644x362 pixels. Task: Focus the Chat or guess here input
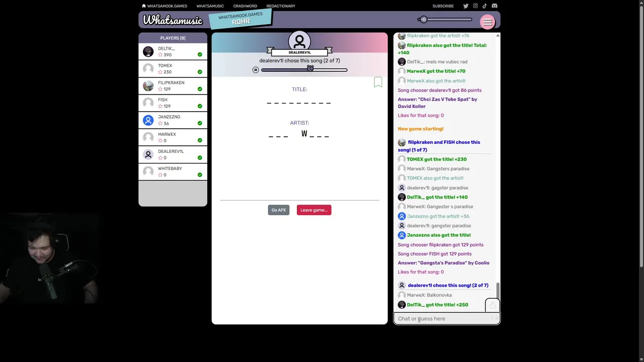(x=447, y=318)
